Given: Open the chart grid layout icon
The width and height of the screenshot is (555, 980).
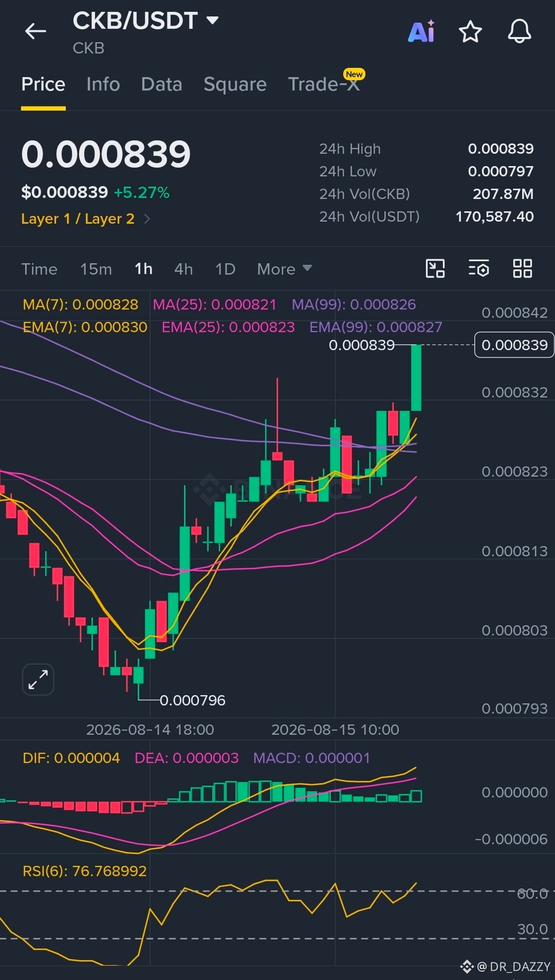Looking at the screenshot, I should pos(523,268).
